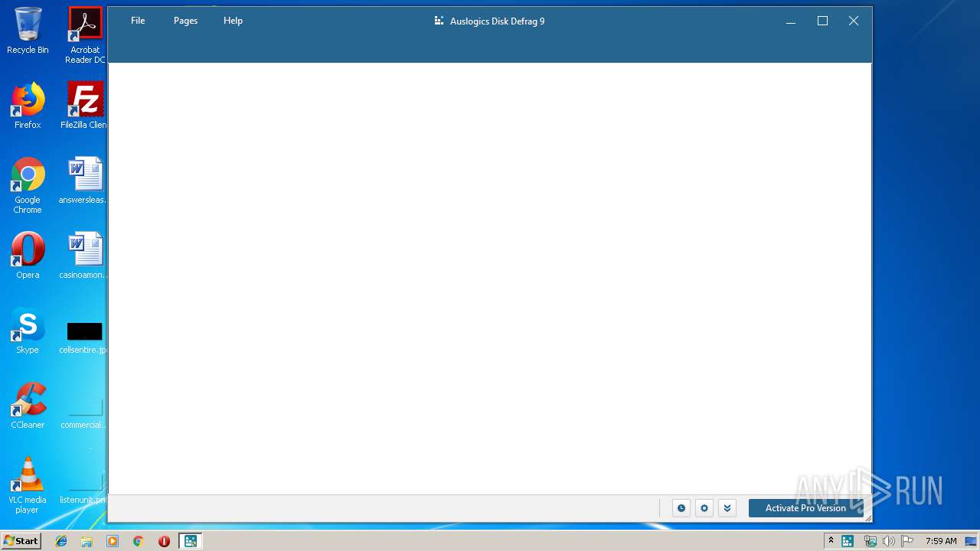Select the Google Chrome desktop shortcut
Screen dimensions: 980x551
[28, 185]
